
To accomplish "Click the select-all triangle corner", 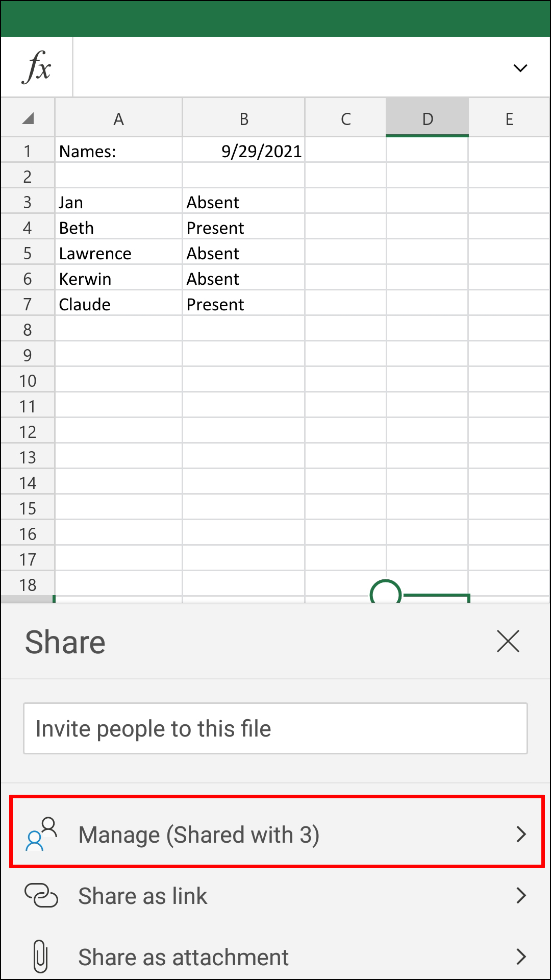I will [28, 119].
